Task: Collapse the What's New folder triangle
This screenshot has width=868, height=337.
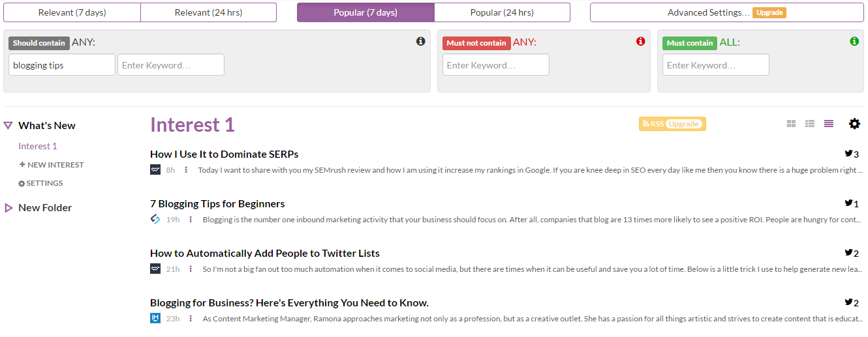Action: (x=8, y=126)
